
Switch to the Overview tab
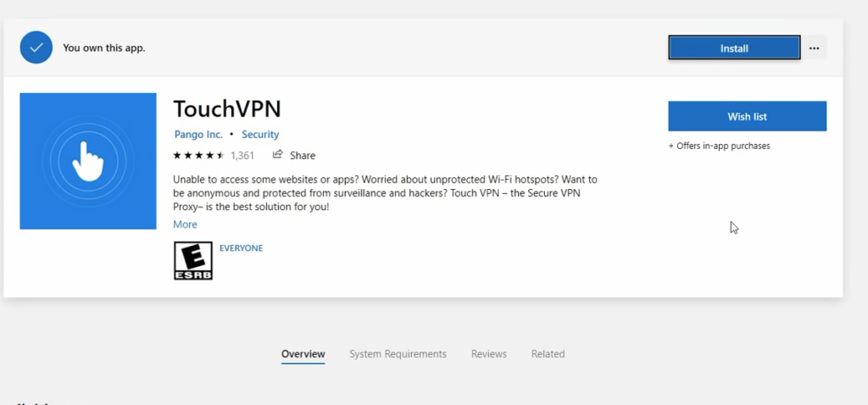click(x=303, y=354)
